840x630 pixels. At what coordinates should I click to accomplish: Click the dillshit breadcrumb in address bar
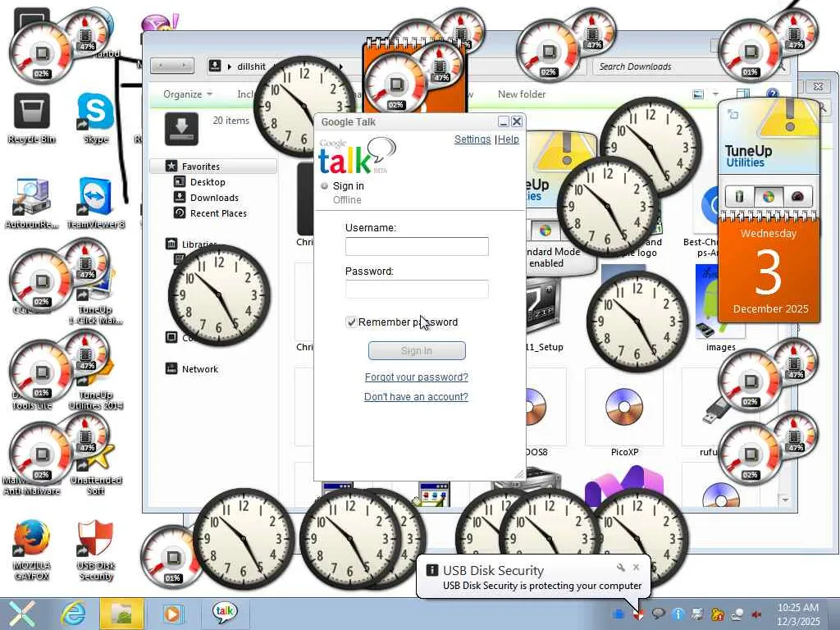click(251, 66)
